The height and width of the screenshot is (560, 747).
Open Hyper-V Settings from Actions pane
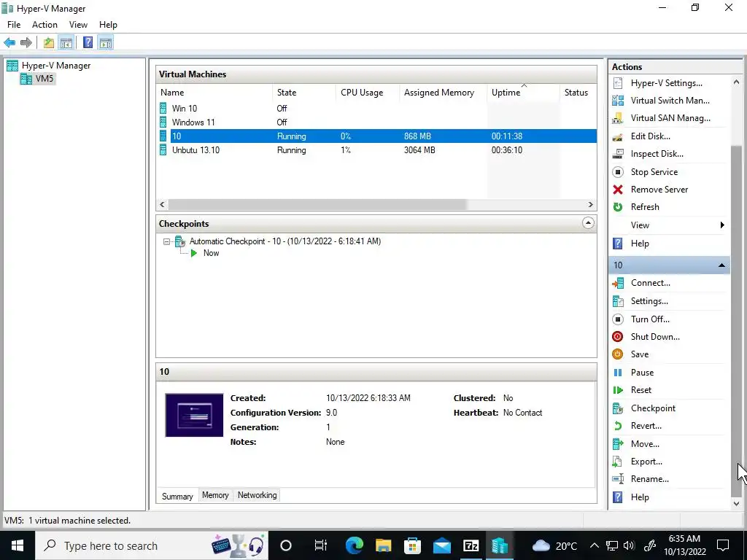tap(666, 83)
